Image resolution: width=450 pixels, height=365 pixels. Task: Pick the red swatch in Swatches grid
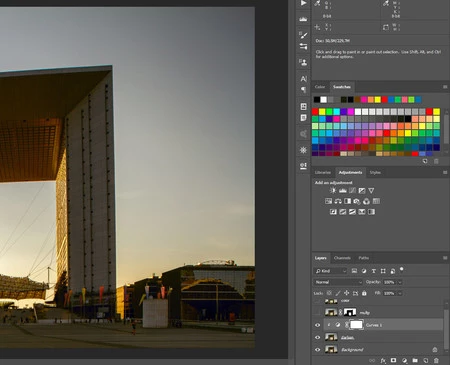coord(315,112)
